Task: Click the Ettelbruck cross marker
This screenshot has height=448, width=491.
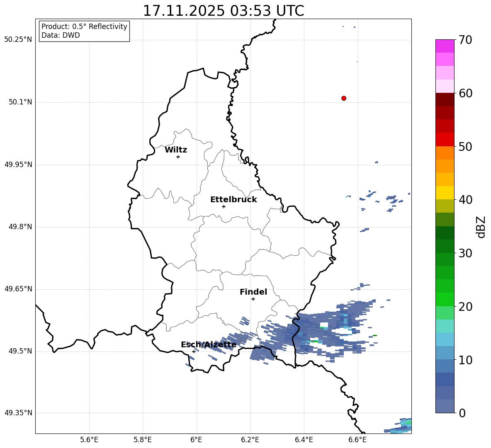Action: pos(224,206)
